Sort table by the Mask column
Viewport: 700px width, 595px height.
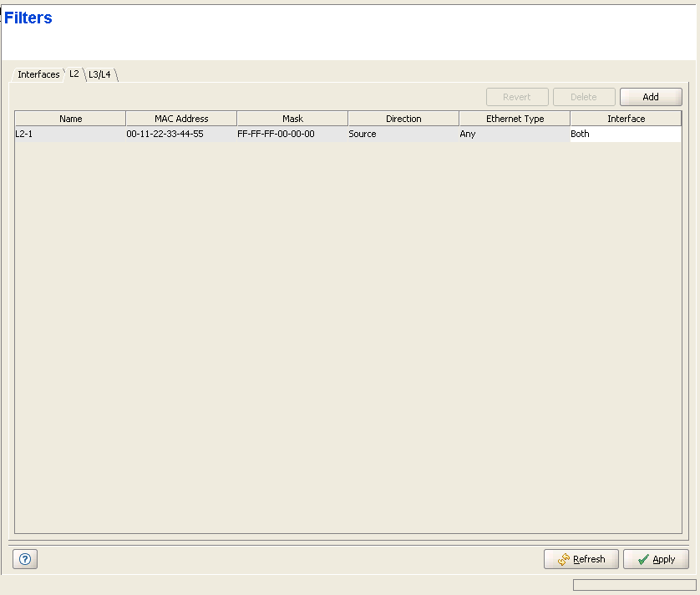292,119
